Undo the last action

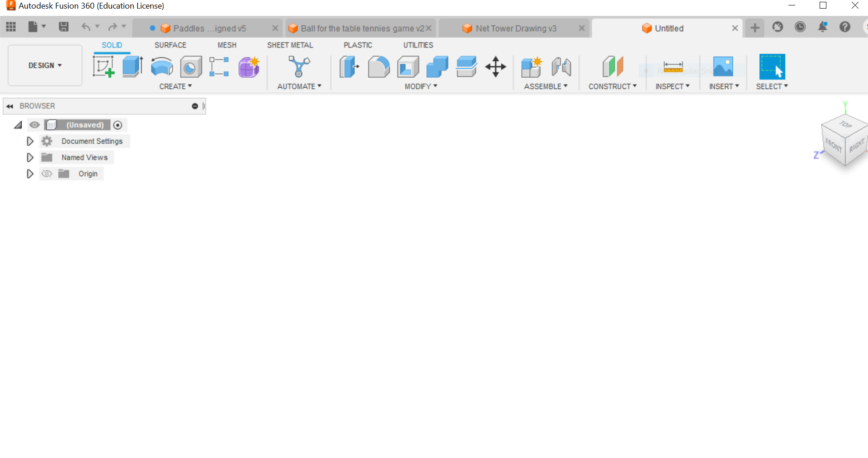tap(86, 27)
